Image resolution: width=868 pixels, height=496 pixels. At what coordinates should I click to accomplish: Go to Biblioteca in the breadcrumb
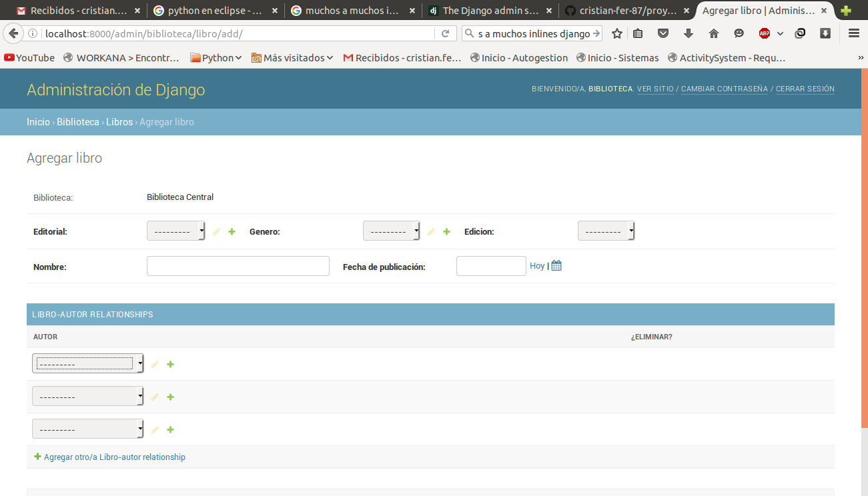(x=78, y=122)
